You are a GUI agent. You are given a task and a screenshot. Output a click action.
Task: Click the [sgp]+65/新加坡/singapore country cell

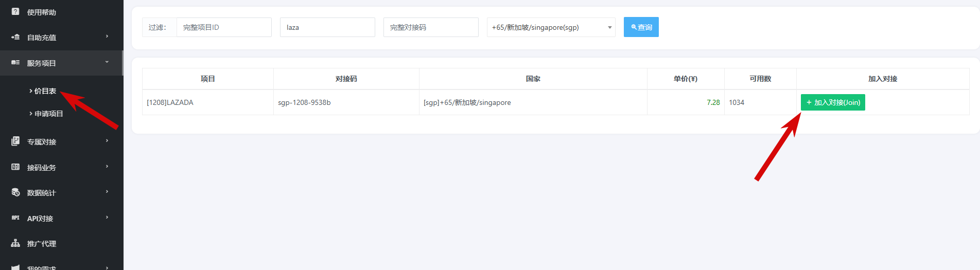coord(533,102)
